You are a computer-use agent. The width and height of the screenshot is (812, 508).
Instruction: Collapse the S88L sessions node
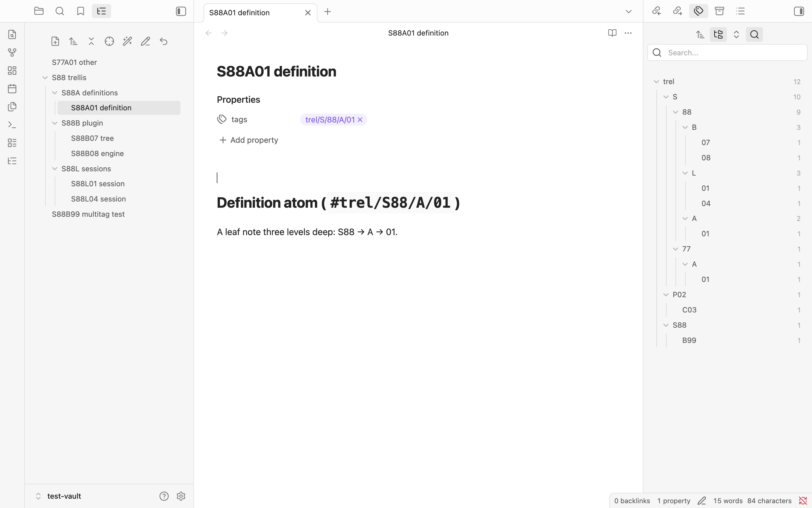[55, 169]
